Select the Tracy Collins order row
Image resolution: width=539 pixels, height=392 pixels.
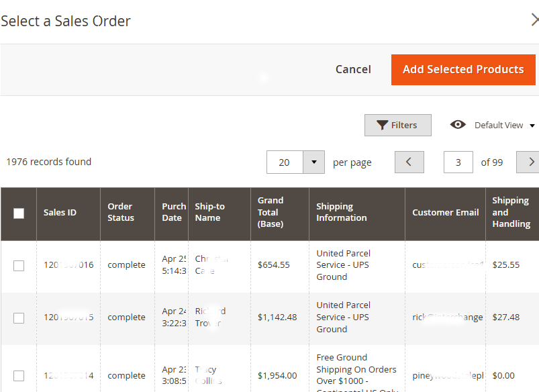pyautogui.click(x=18, y=375)
